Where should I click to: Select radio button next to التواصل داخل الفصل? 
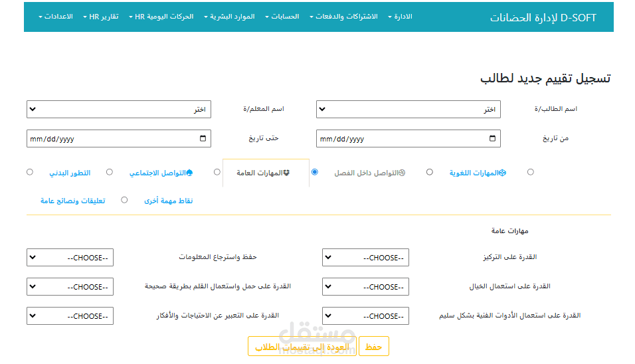(x=430, y=172)
